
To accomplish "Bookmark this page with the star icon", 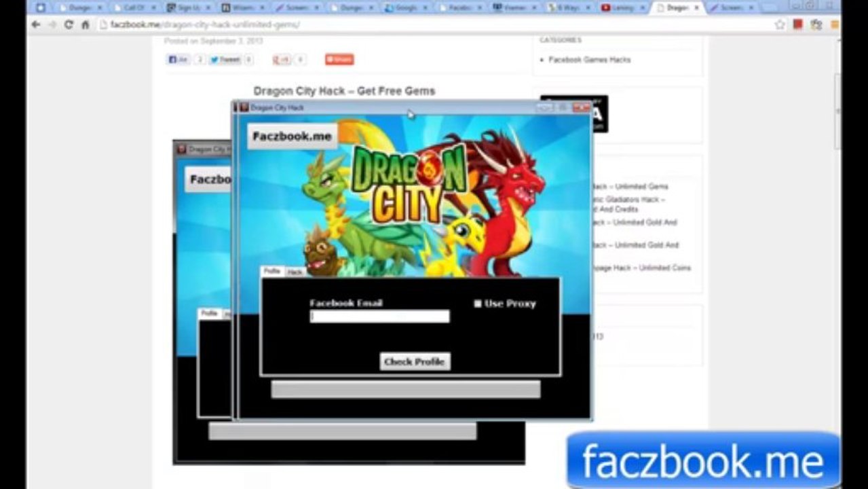I will (780, 24).
